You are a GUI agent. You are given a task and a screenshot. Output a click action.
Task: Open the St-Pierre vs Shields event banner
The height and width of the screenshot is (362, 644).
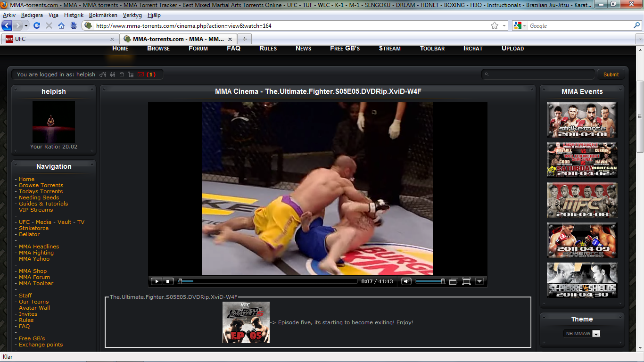582,280
